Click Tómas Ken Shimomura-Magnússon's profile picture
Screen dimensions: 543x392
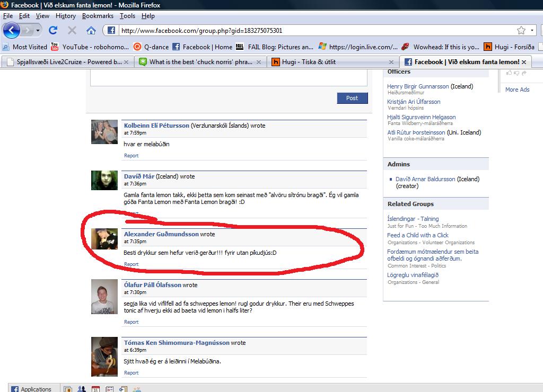tap(104, 357)
